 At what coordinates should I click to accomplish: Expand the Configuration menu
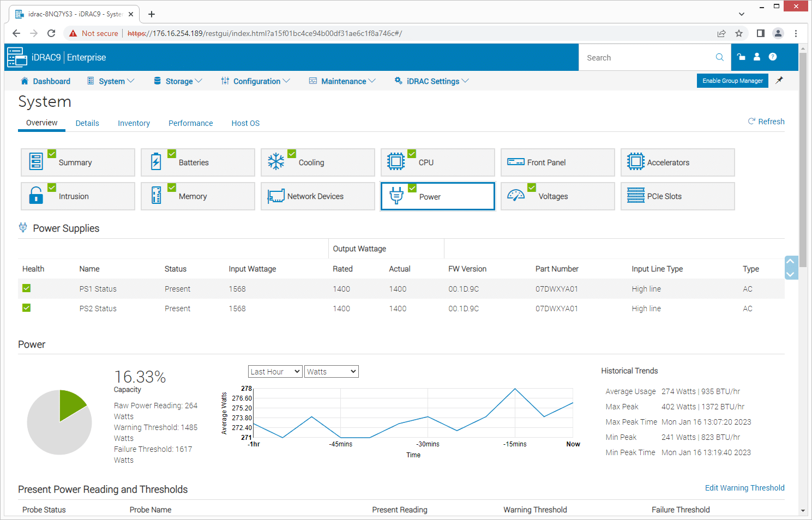tap(256, 81)
